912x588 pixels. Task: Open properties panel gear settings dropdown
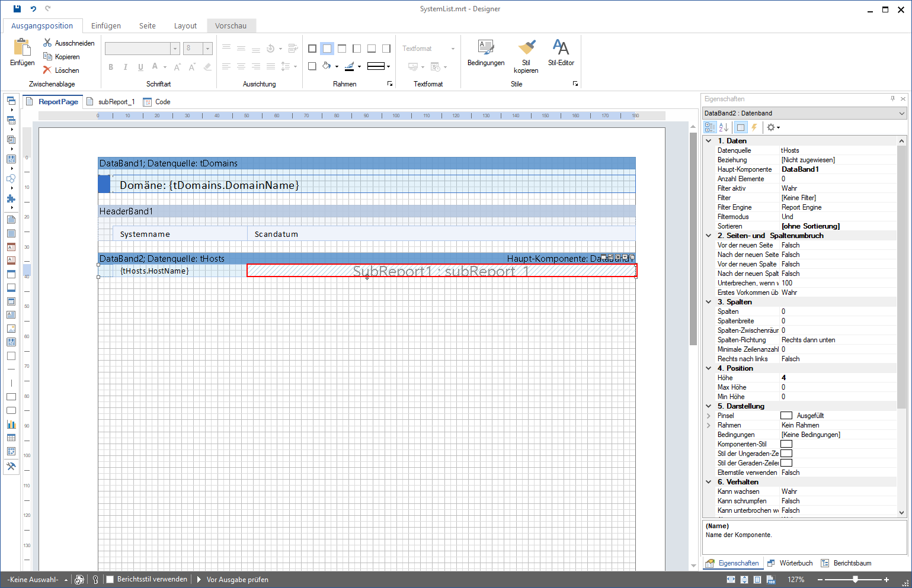[773, 127]
